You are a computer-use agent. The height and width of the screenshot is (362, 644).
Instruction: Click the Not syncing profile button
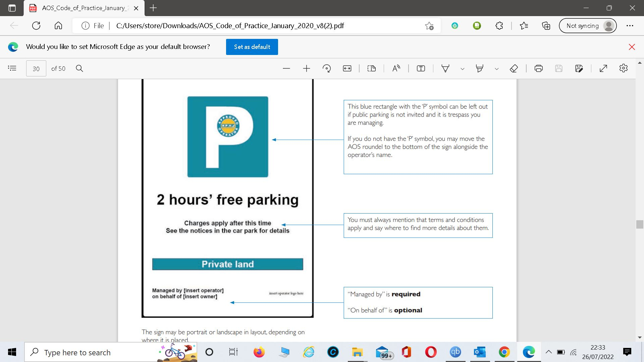point(587,26)
